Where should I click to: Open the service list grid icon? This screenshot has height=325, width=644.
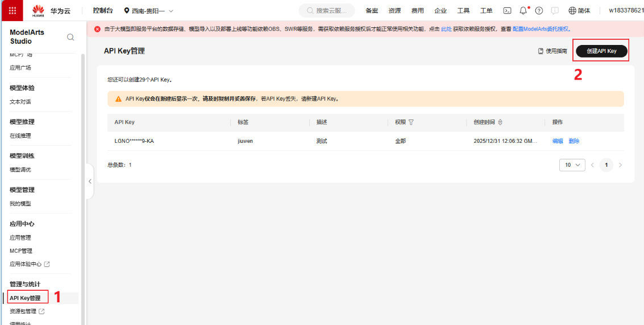pyautogui.click(x=13, y=10)
